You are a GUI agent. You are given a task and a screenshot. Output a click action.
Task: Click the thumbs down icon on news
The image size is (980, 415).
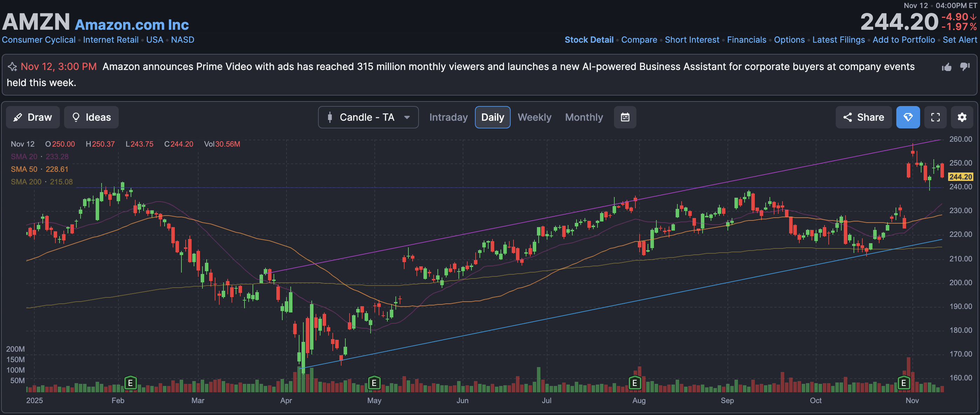click(965, 66)
